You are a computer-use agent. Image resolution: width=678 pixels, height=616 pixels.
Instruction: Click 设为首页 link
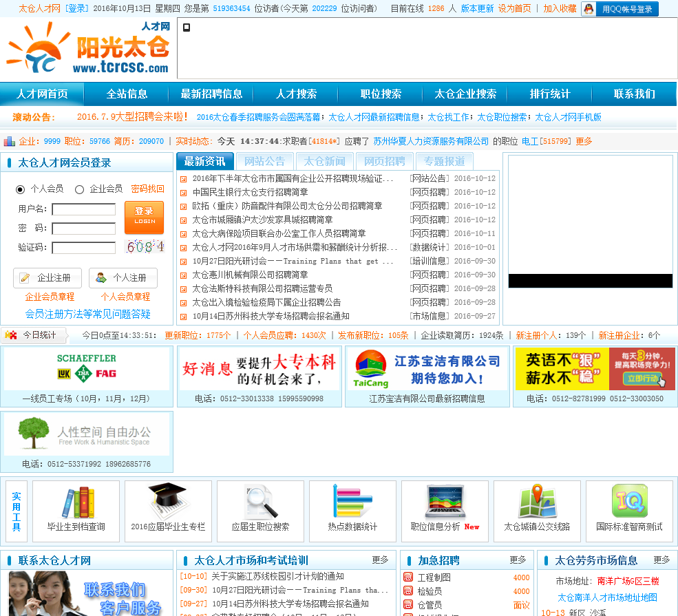(x=515, y=9)
